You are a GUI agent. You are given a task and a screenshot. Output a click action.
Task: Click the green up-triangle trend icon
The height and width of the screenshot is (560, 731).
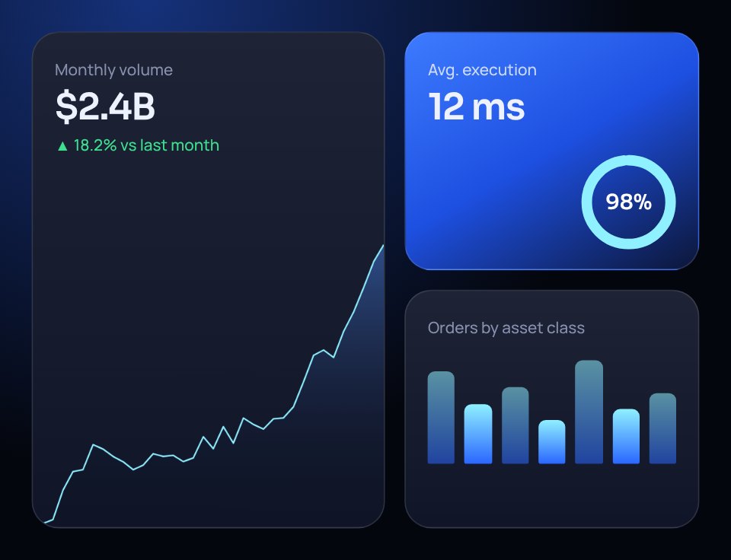coord(62,146)
